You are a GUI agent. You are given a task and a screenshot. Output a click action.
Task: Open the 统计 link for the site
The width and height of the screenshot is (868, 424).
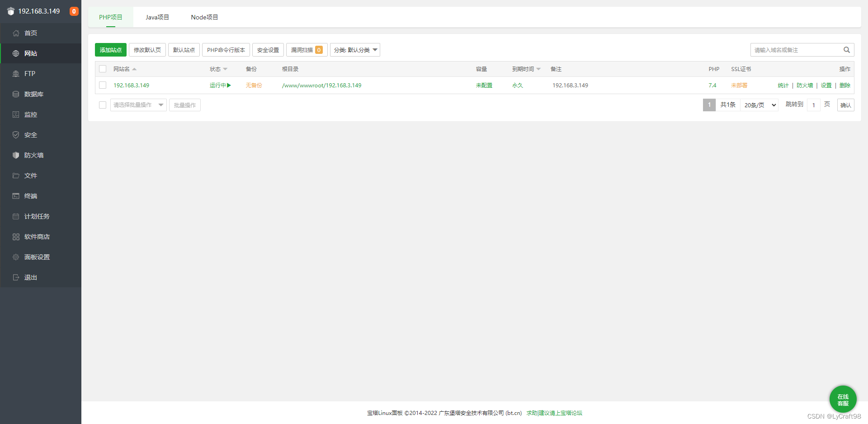click(783, 85)
